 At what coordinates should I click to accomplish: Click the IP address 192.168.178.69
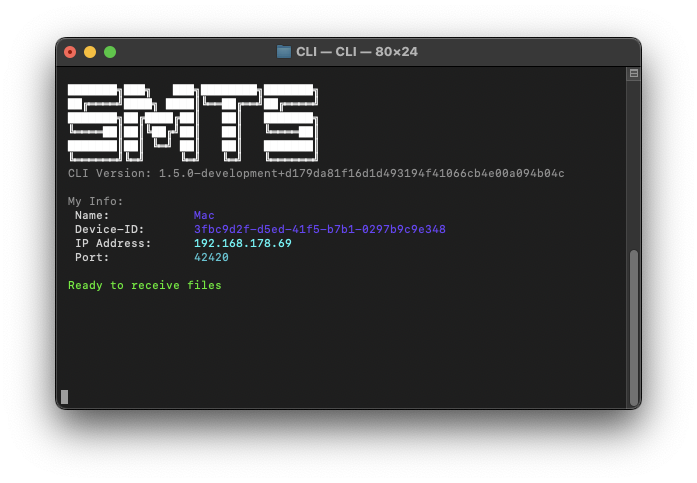243,243
